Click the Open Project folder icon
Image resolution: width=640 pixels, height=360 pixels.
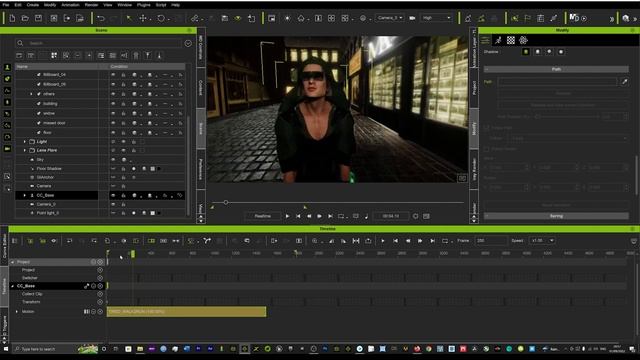[25, 18]
